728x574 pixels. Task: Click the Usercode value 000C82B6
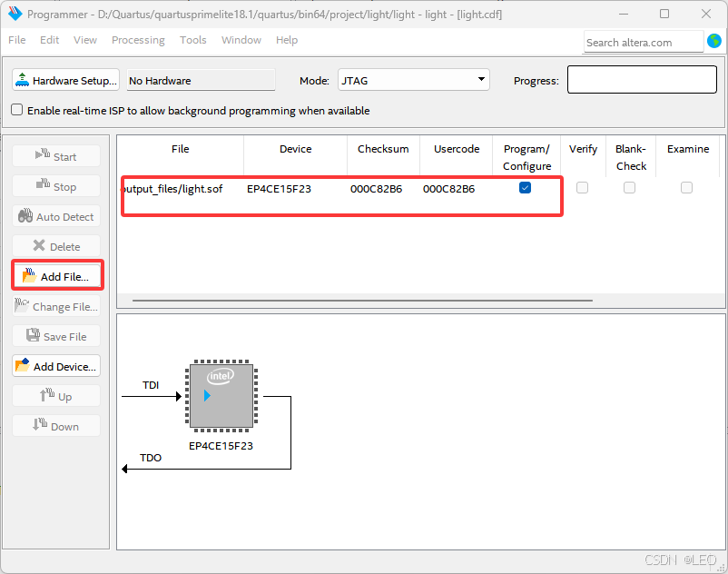[448, 189]
